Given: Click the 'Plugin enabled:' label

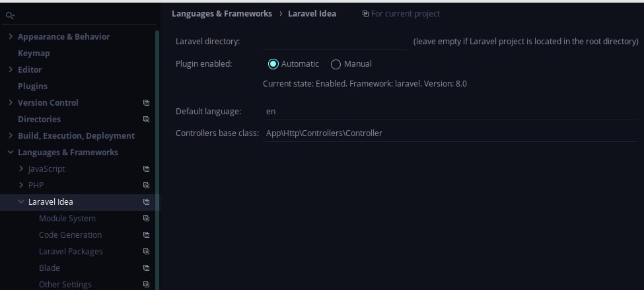Looking at the screenshot, I should [x=203, y=64].
